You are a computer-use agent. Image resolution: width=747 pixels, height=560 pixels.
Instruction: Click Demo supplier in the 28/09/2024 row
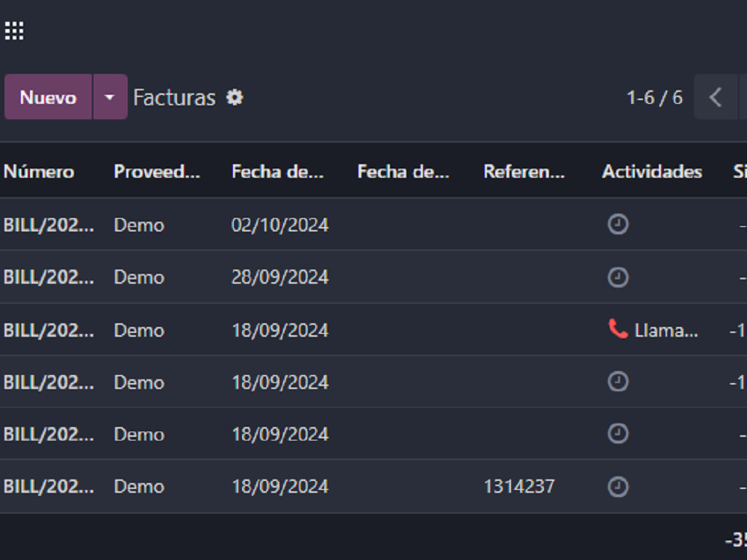click(x=139, y=277)
